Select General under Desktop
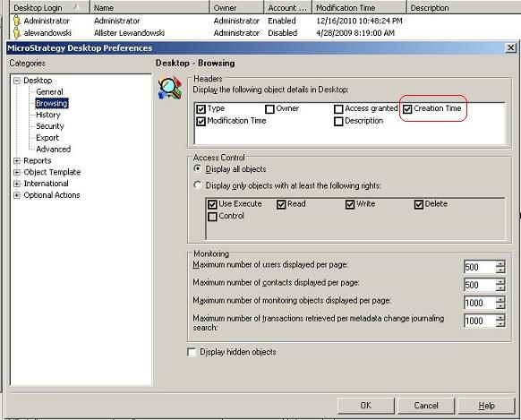521x420 pixels. point(49,91)
